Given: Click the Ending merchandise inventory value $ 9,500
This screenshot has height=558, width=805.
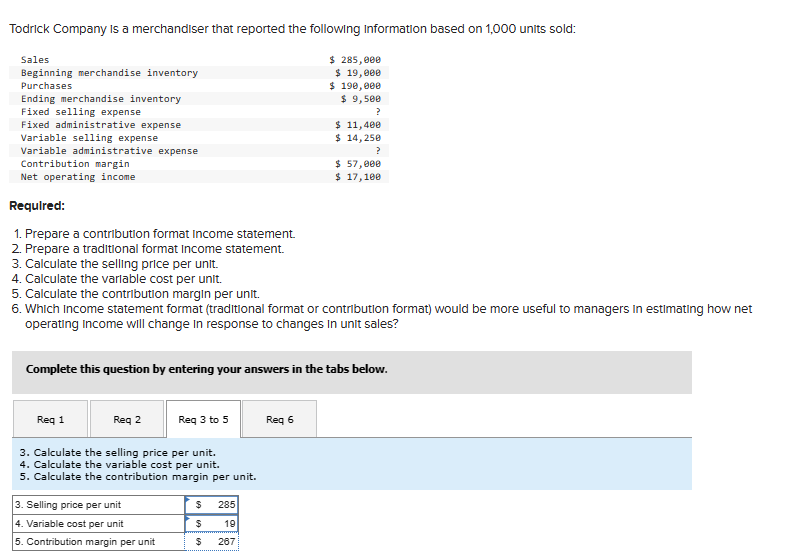Looking at the screenshot, I should pyautogui.click(x=360, y=99).
